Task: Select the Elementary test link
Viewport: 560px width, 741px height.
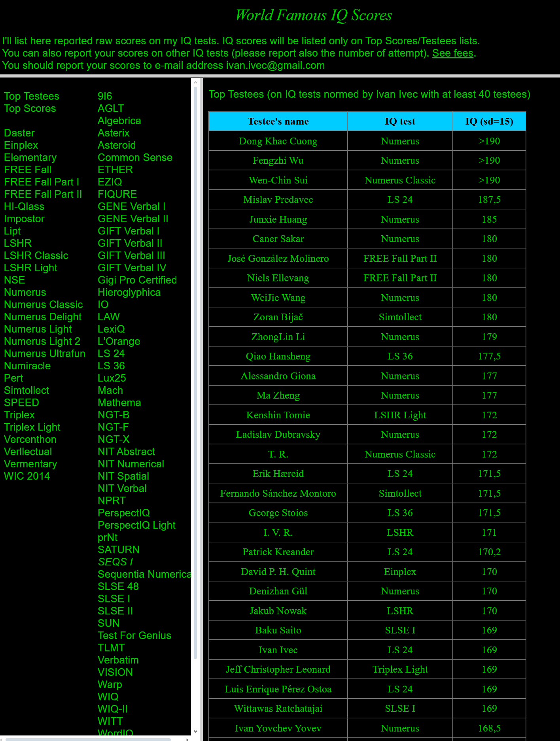Action: pos(30,157)
